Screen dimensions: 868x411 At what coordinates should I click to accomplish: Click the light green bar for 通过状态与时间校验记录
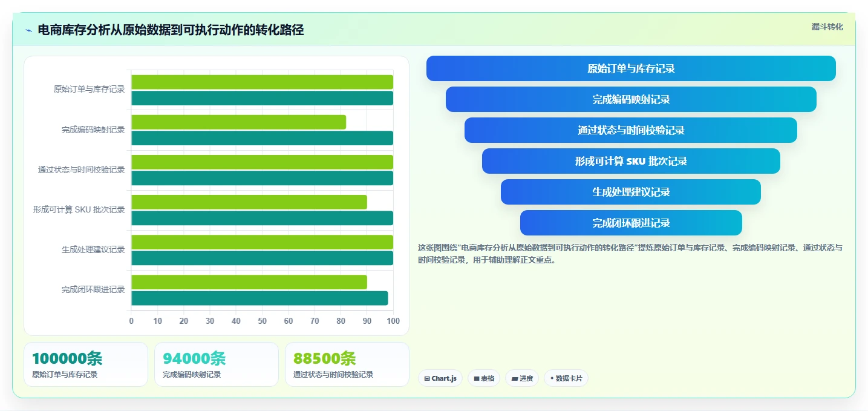262,162
